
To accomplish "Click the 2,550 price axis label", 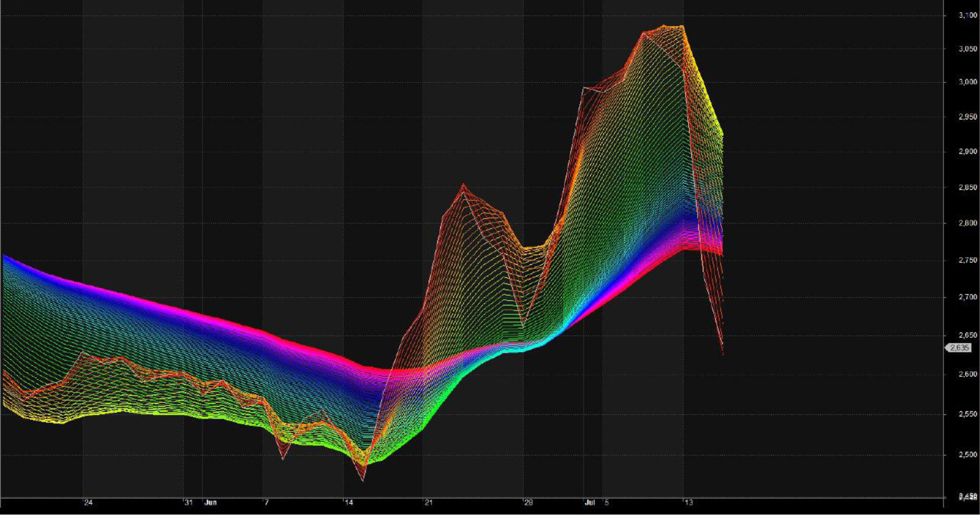I will point(967,415).
